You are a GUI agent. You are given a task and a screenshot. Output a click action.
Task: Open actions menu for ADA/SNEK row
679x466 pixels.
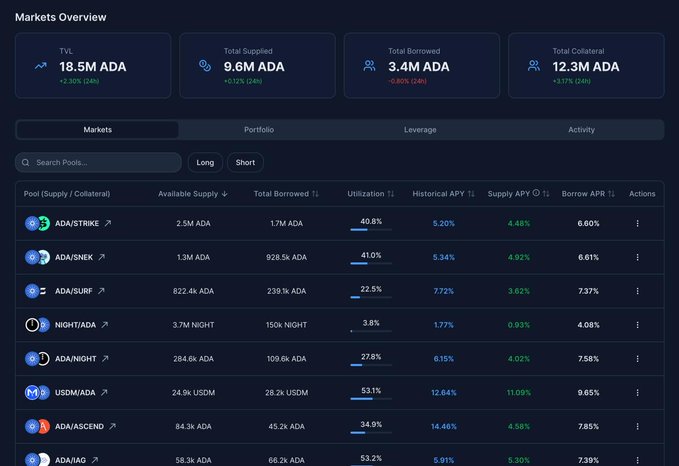pyautogui.click(x=637, y=257)
